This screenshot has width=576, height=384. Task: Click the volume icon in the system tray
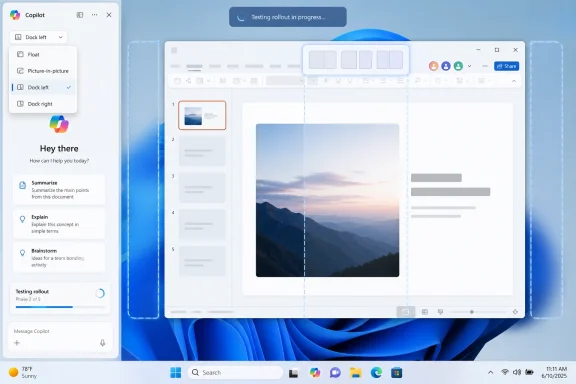(x=517, y=372)
